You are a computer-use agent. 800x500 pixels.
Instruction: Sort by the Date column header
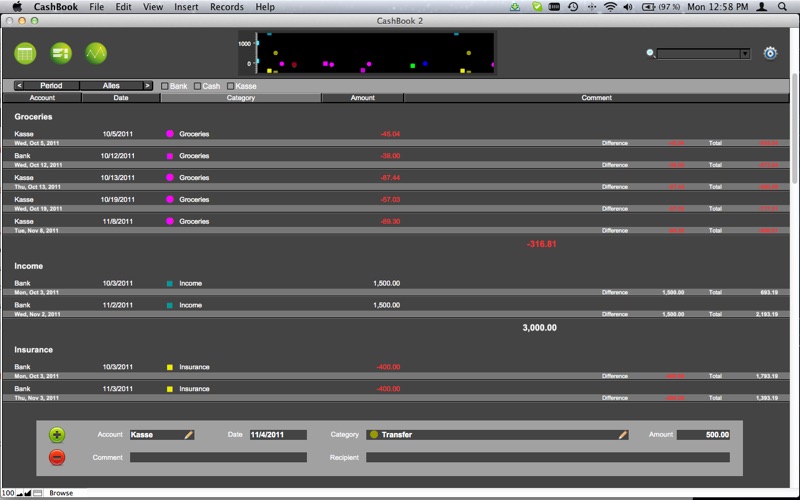click(x=121, y=98)
